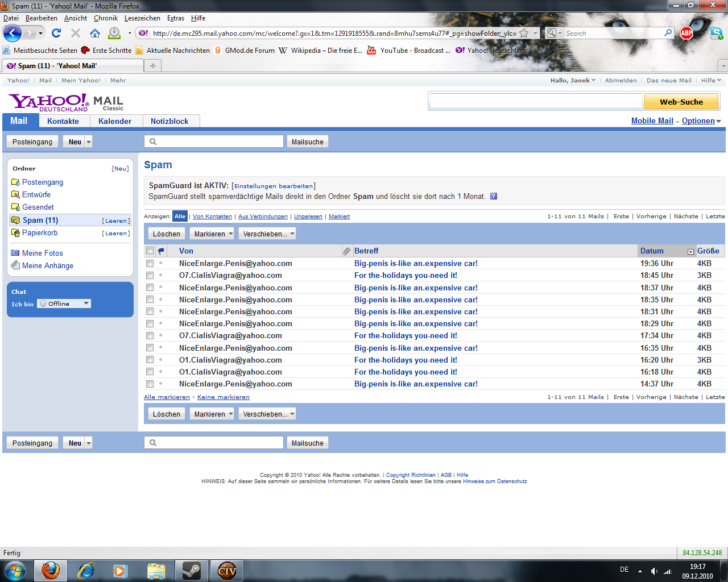This screenshot has height=582, width=728.
Task: Open the Chronik menu in menu bar
Action: pos(106,18)
